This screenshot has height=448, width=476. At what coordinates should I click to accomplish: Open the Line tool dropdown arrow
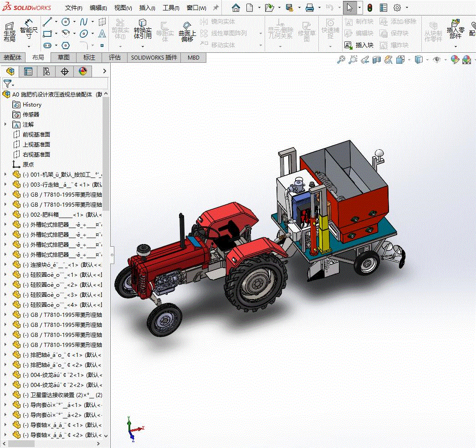[x=56, y=21]
